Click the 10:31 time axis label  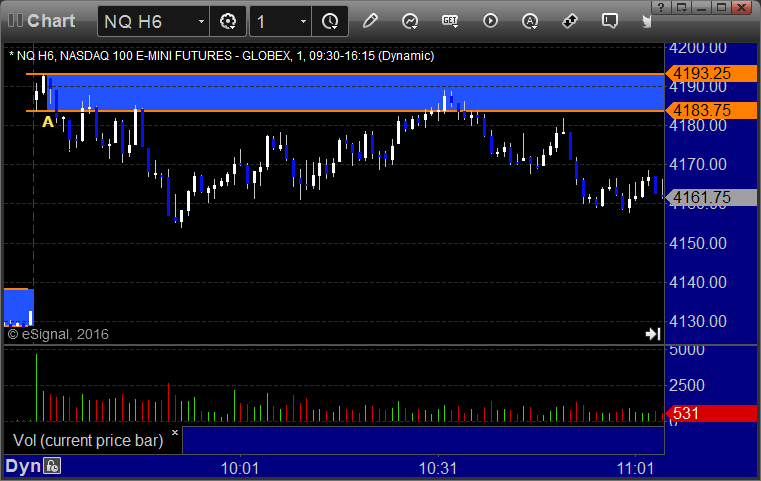[438, 468]
